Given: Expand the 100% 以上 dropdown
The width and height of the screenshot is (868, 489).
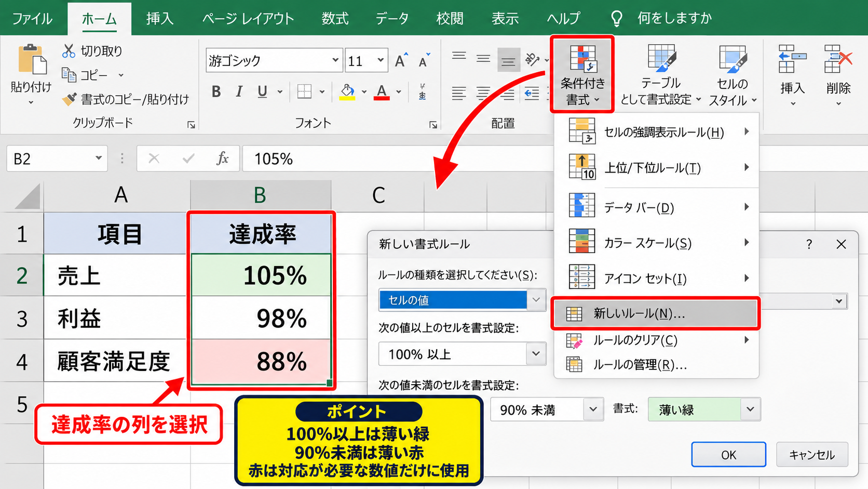Looking at the screenshot, I should click(536, 354).
